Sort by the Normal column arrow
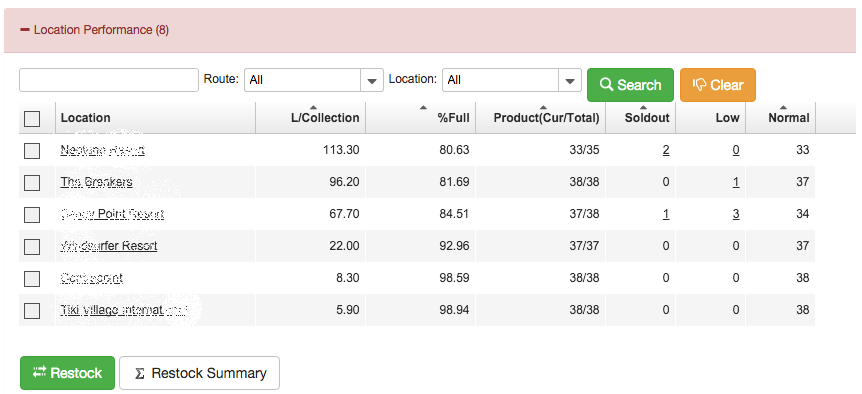Screen dimensions: 862x394 click(783, 107)
